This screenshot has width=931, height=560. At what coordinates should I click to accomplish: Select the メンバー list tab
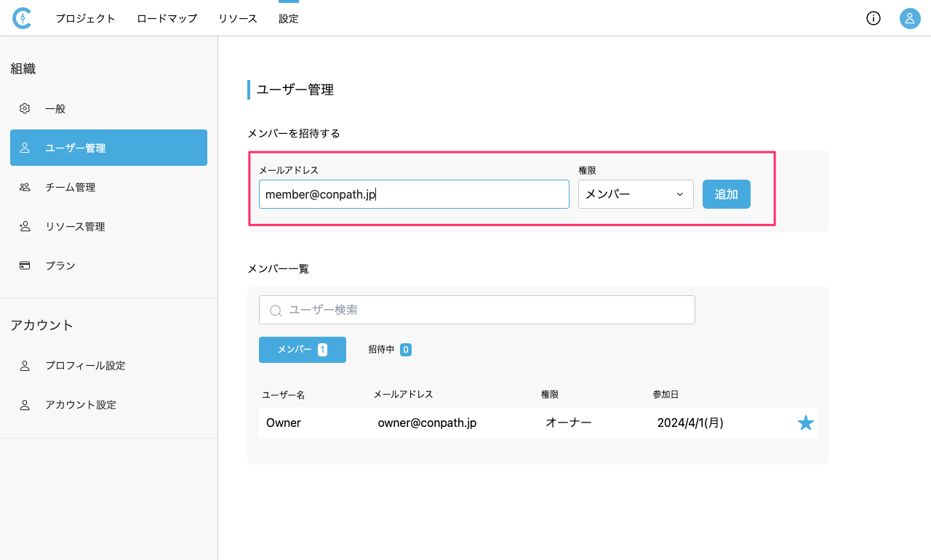[302, 350]
